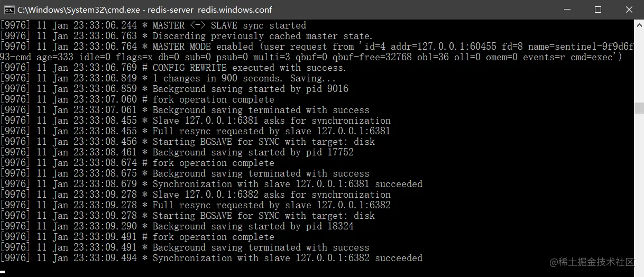
Task: Click the scrollbar up arrow
Action: point(639,23)
